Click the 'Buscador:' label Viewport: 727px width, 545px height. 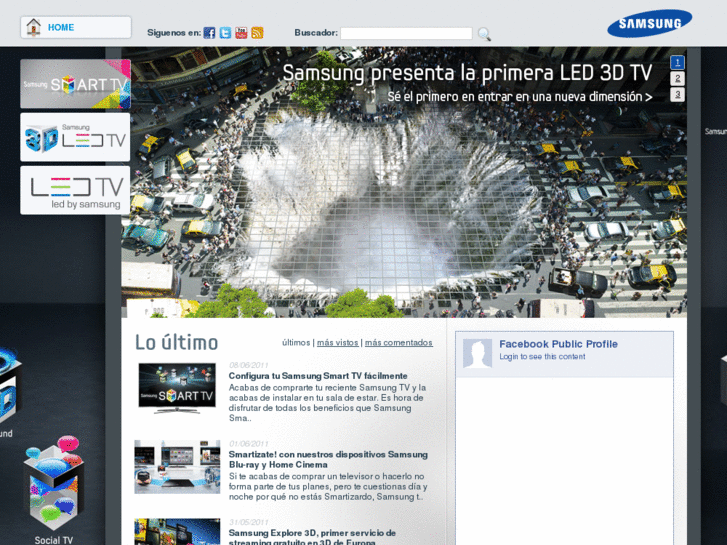(x=316, y=33)
